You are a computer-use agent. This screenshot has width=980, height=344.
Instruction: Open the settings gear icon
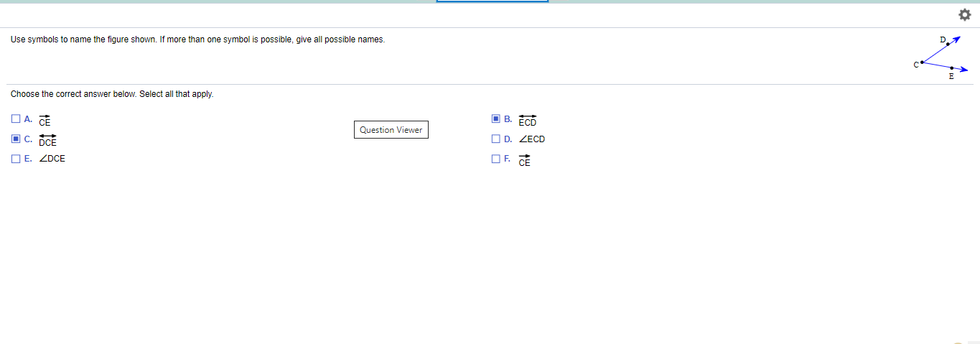(964, 14)
